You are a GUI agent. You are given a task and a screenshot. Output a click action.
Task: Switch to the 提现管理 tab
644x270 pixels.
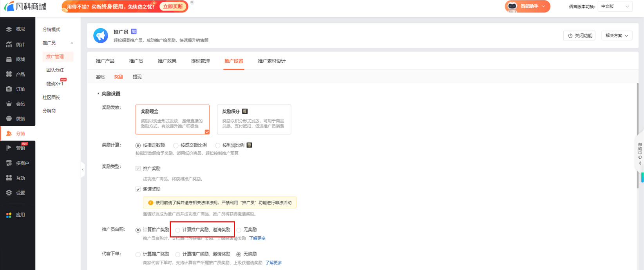(x=200, y=61)
